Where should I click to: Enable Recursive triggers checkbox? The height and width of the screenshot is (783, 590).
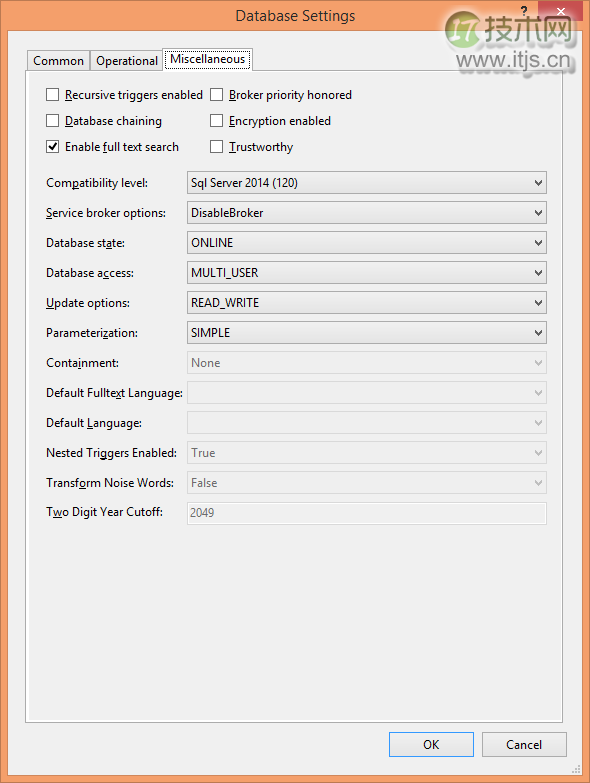click(52, 95)
